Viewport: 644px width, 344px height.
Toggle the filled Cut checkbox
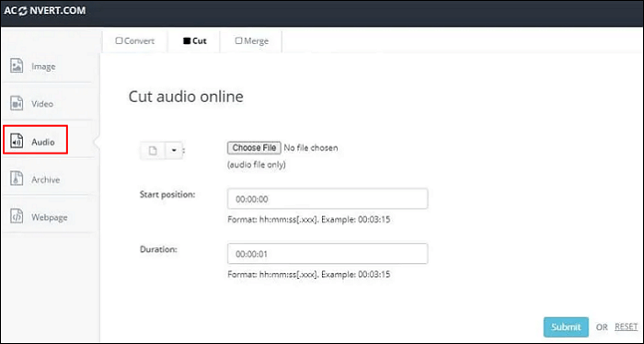[x=187, y=40]
